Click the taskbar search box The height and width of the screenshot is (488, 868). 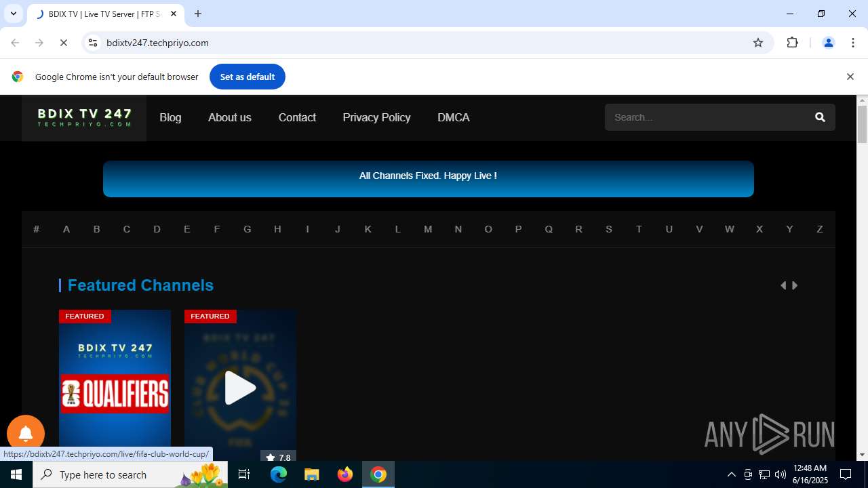[130, 474]
